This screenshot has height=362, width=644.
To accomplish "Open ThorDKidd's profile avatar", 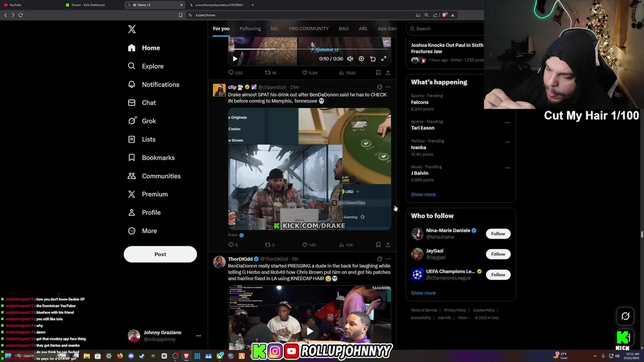I will click(219, 262).
